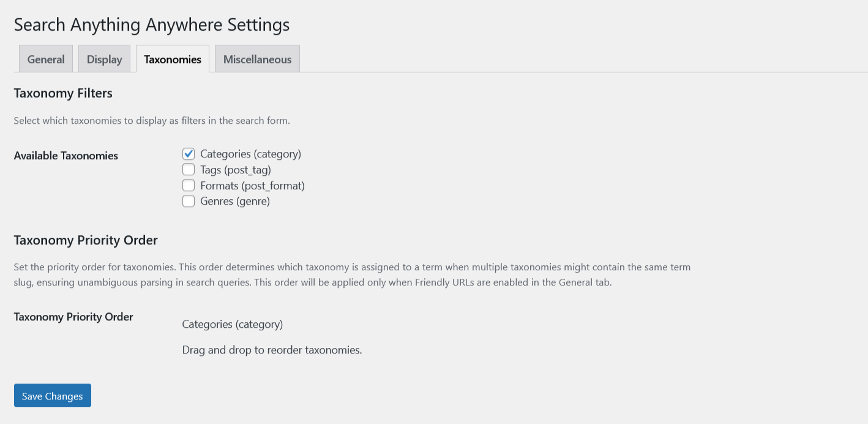Click the large Taxonomy Priority Order section heading

pos(86,240)
